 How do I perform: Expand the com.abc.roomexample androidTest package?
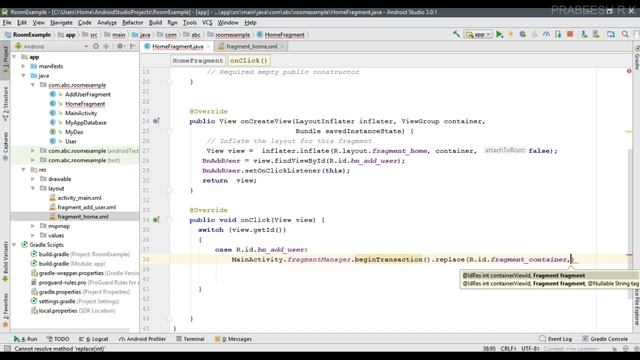33,151
